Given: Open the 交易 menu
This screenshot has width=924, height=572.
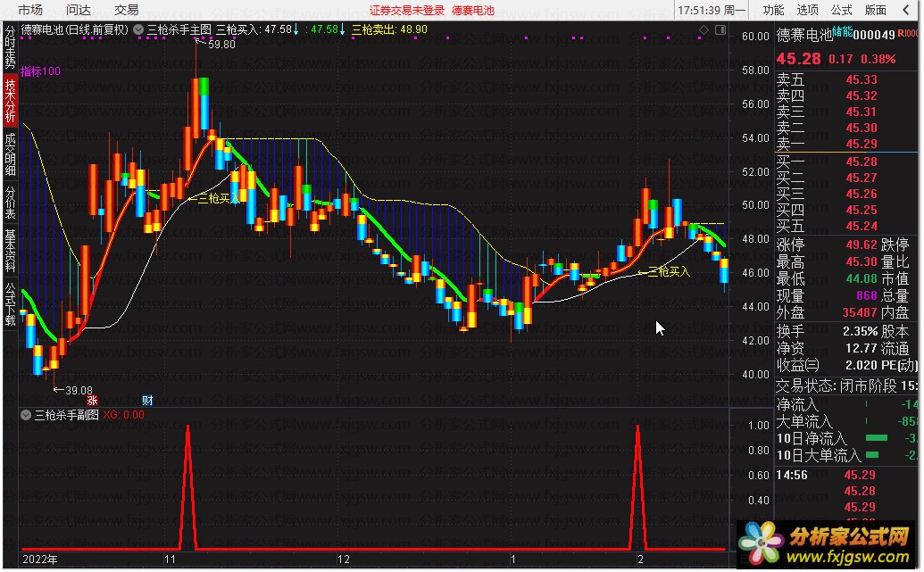Looking at the screenshot, I should pos(127,10).
